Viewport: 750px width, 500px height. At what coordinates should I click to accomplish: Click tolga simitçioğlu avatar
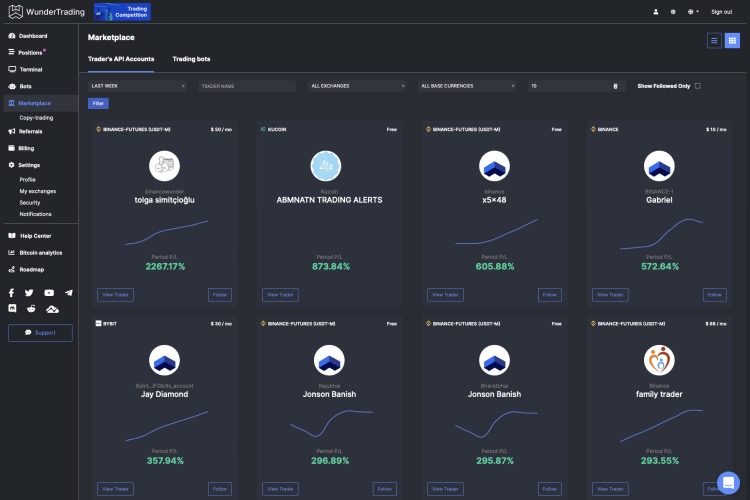click(165, 166)
